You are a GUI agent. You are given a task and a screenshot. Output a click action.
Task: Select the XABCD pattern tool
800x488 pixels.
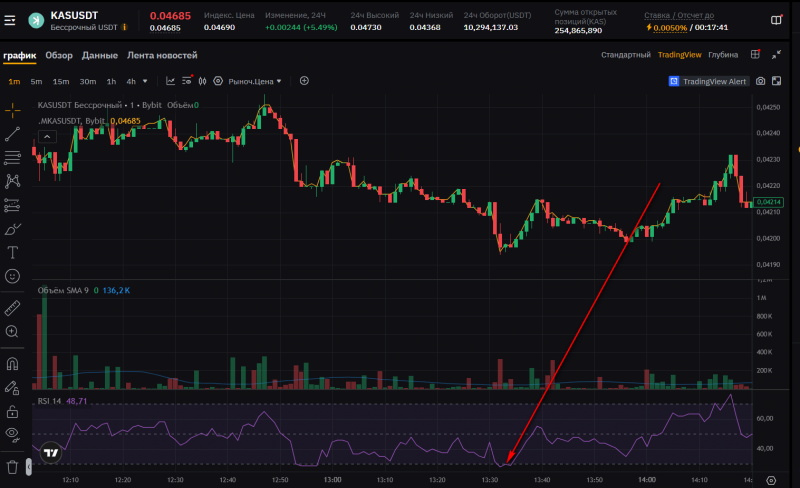coord(12,181)
